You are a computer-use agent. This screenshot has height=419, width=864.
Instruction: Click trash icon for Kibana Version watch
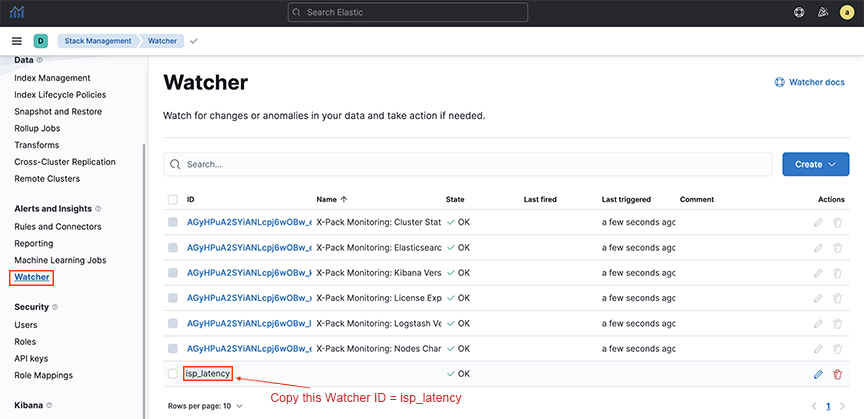(838, 272)
